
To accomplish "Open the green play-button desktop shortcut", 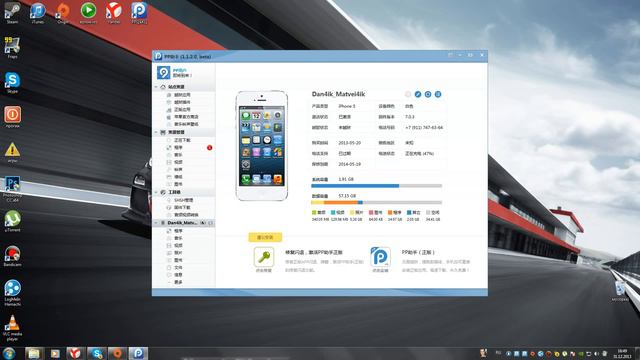I will 88,12.
